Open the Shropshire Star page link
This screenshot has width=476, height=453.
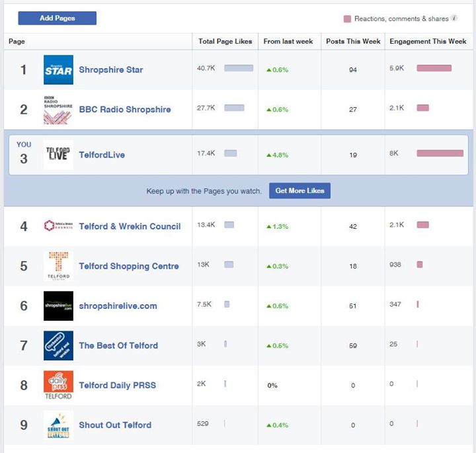click(x=111, y=69)
